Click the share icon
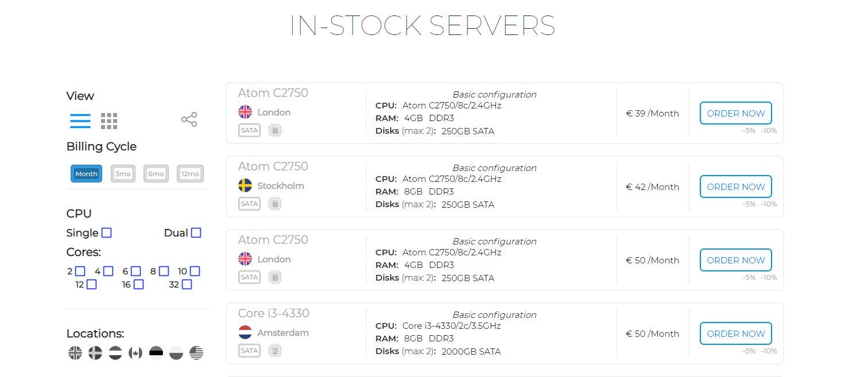The width and height of the screenshot is (868, 377). [x=189, y=119]
